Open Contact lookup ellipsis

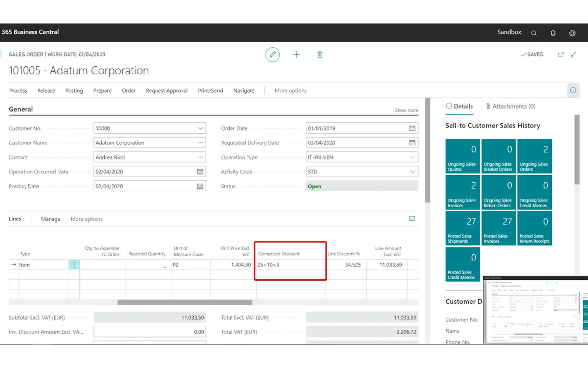tap(200, 157)
